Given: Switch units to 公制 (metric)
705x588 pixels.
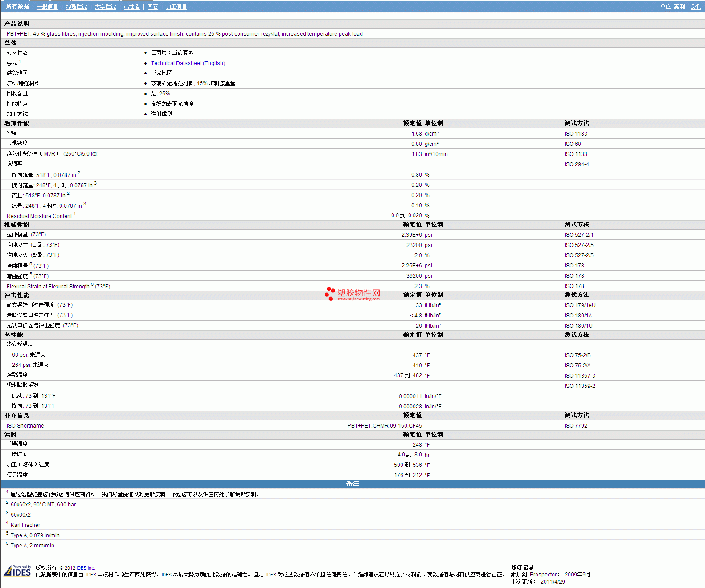Looking at the screenshot, I should [696, 7].
